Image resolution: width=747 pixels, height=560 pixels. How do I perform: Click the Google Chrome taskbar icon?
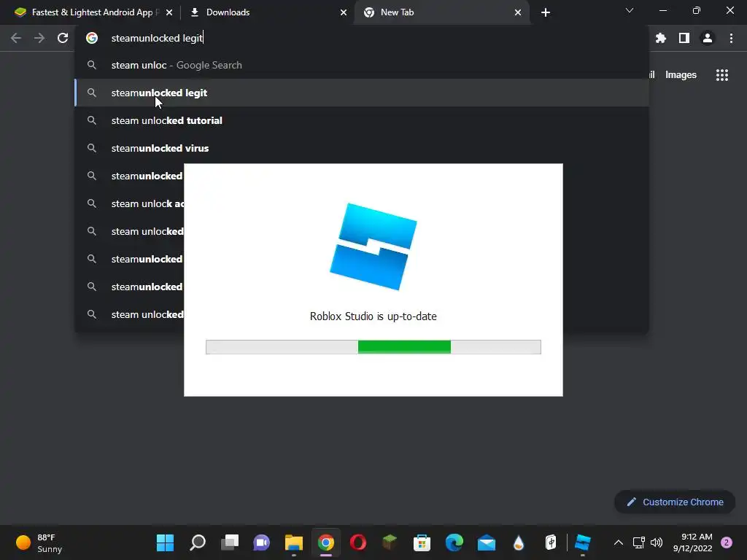(326, 542)
